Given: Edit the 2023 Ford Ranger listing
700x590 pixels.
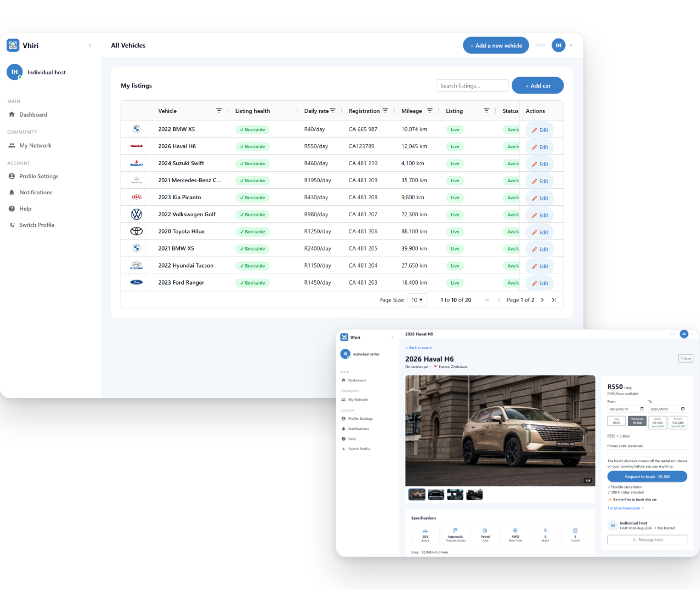Looking at the screenshot, I should 540,283.
